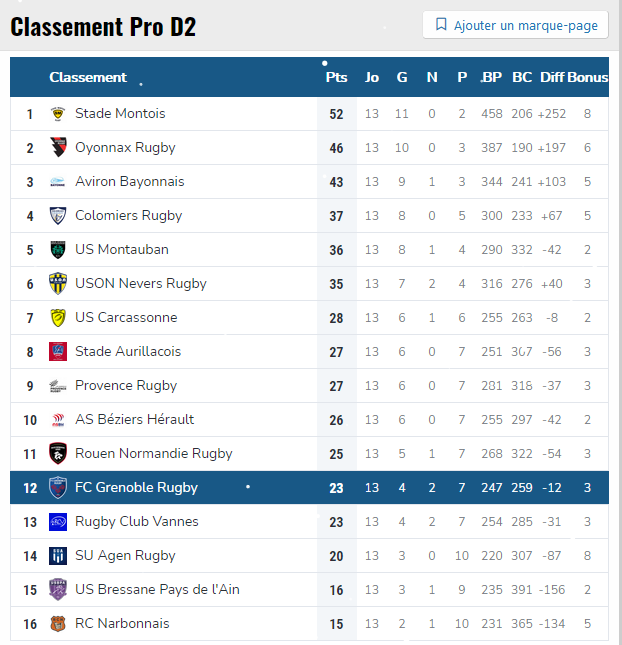Open the US Bressane Pays de l'Ain link
This screenshot has width=622, height=645.
click(x=157, y=589)
